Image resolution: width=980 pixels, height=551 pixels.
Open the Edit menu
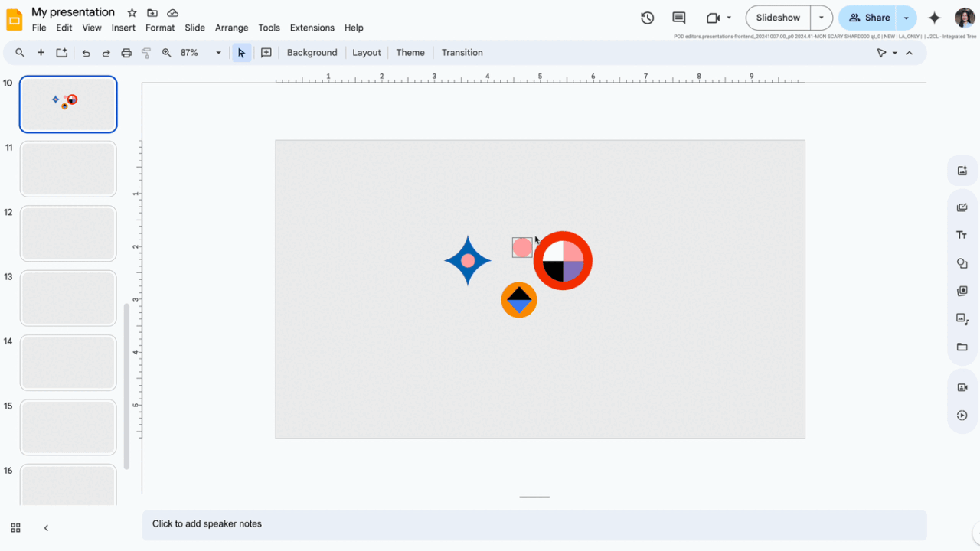64,28
